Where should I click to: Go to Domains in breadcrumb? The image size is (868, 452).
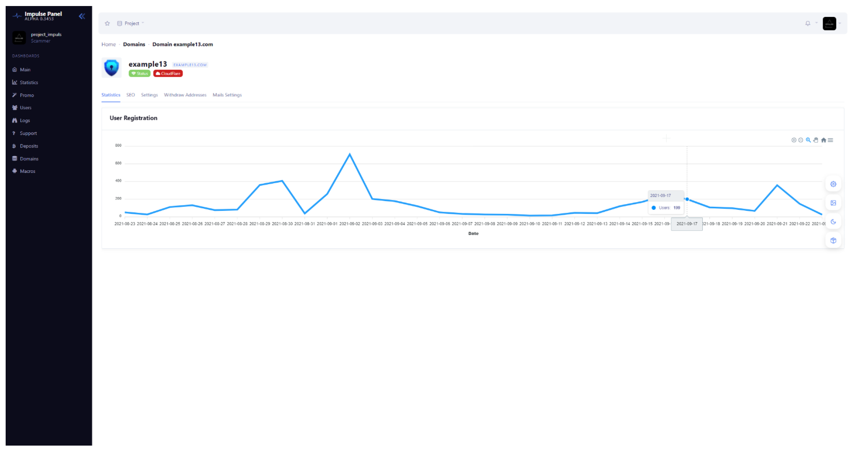pyautogui.click(x=134, y=44)
